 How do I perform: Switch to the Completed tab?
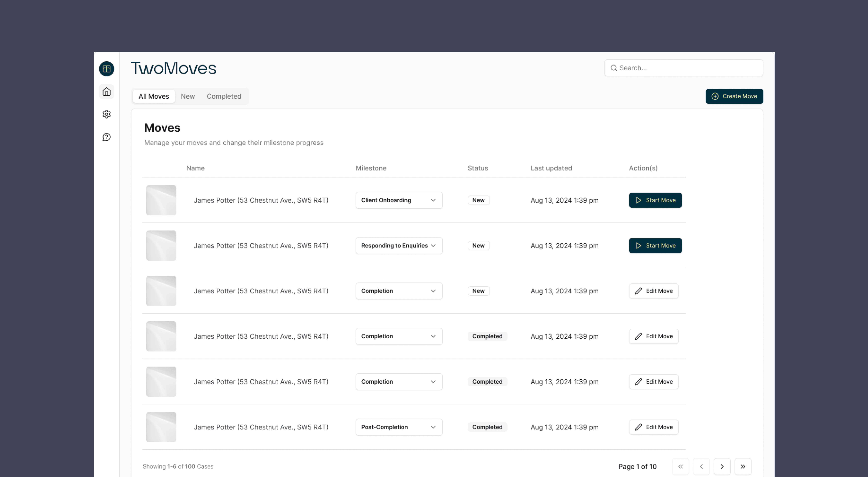(x=224, y=96)
